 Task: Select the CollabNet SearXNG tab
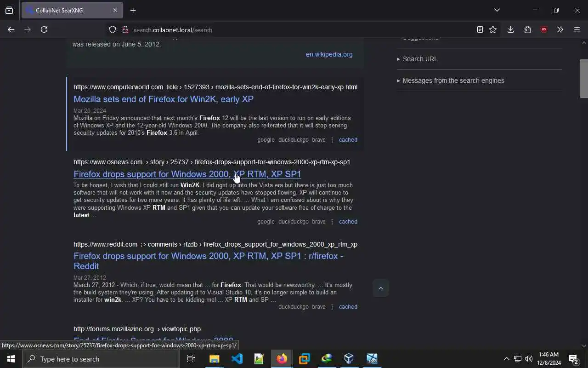pyautogui.click(x=72, y=10)
